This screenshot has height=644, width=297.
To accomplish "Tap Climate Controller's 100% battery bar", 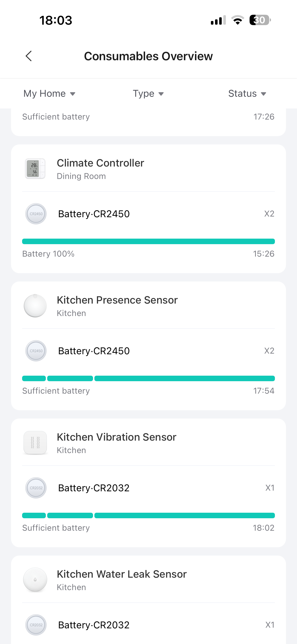I will (148, 241).
